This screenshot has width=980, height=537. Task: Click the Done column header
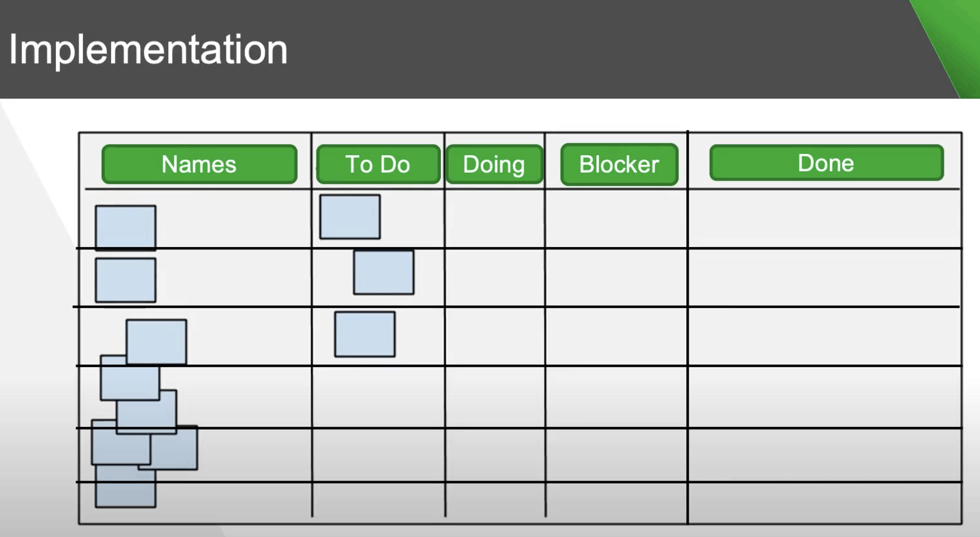(x=826, y=162)
